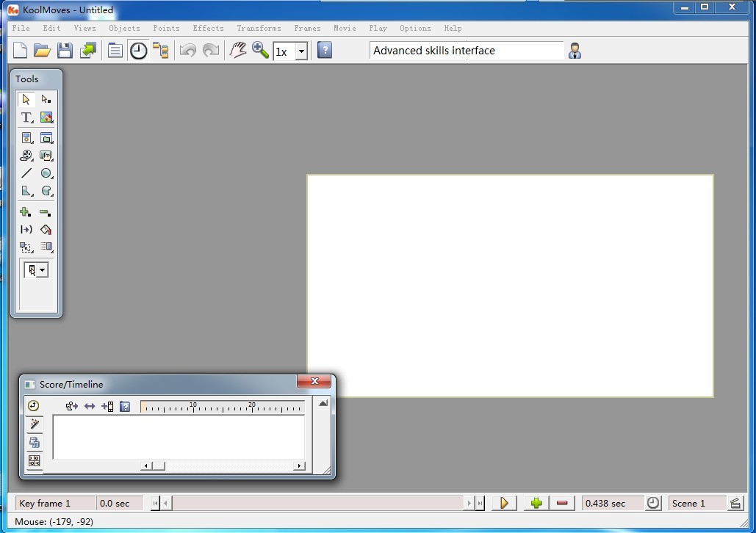Click the zoom magnifier icon
756x533 pixels.
pos(259,51)
